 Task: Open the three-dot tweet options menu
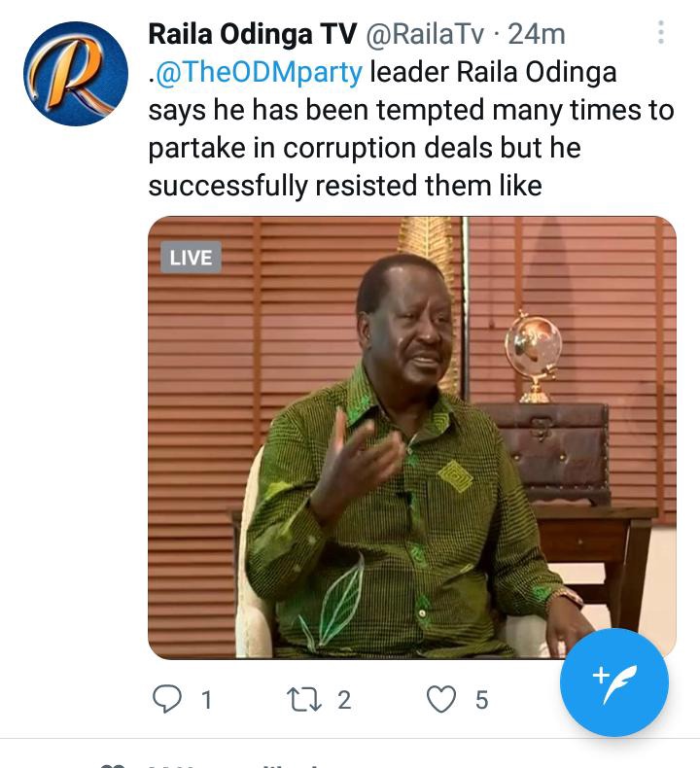pyautogui.click(x=661, y=32)
